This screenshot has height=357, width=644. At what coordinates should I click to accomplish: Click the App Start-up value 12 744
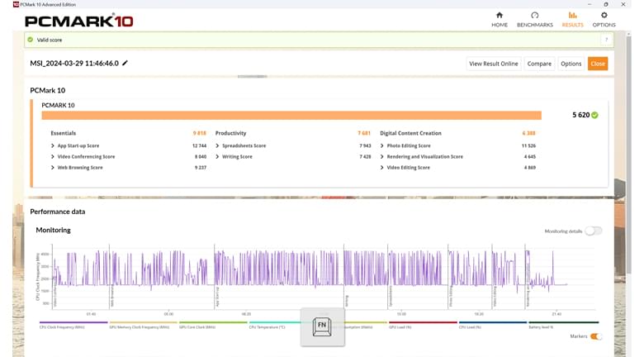coord(199,145)
